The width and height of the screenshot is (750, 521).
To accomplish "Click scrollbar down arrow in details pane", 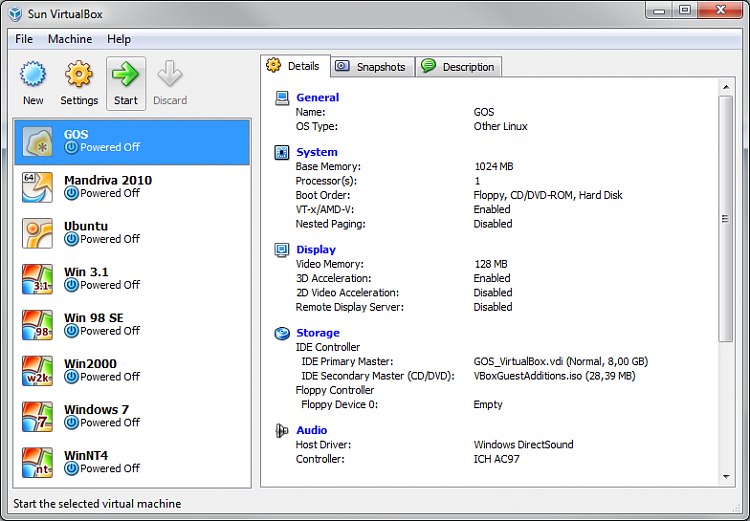I will (726, 477).
